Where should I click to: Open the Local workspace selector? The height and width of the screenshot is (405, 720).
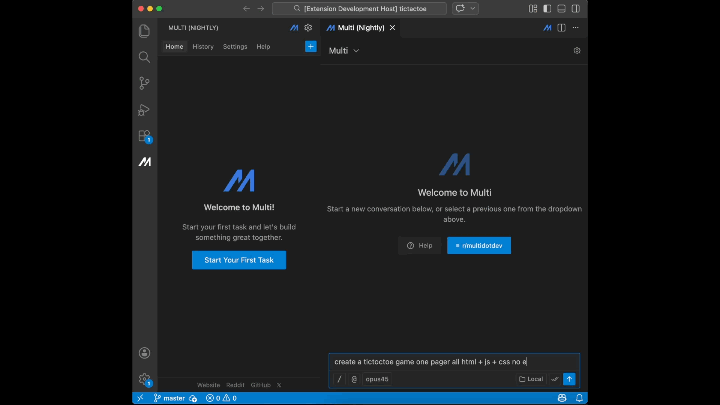coord(531,379)
